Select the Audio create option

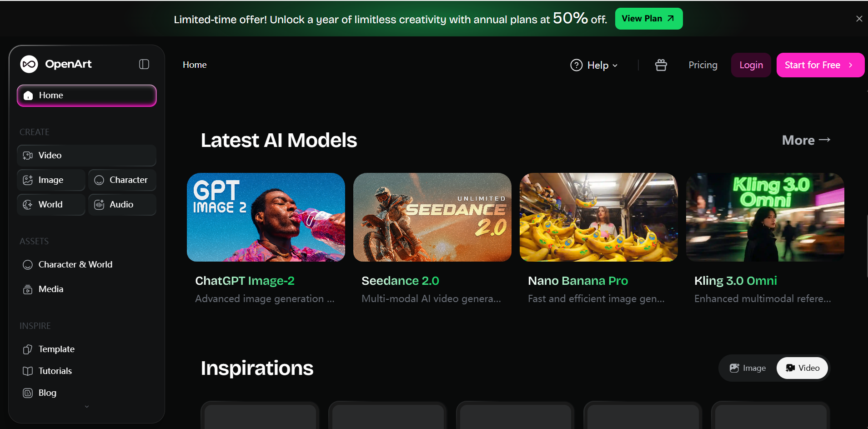click(122, 205)
